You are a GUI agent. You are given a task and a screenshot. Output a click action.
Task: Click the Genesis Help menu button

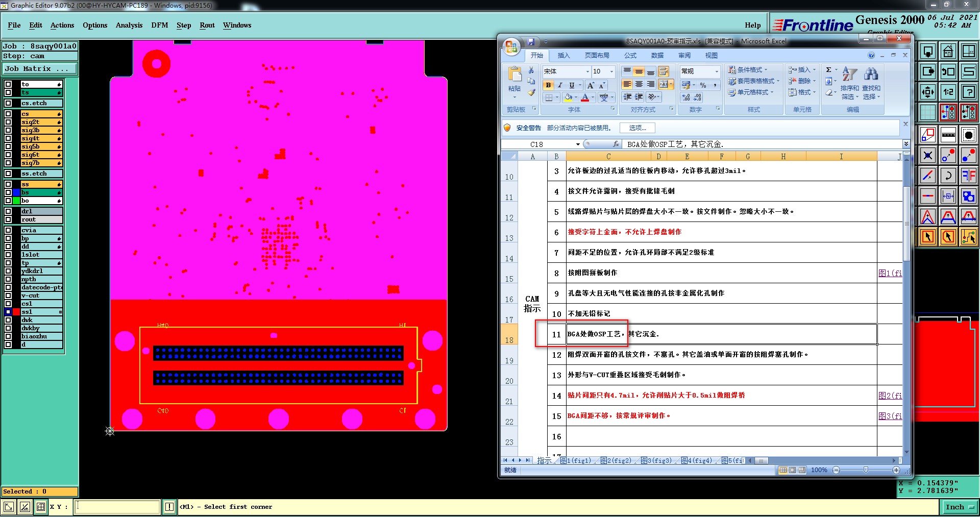click(752, 25)
